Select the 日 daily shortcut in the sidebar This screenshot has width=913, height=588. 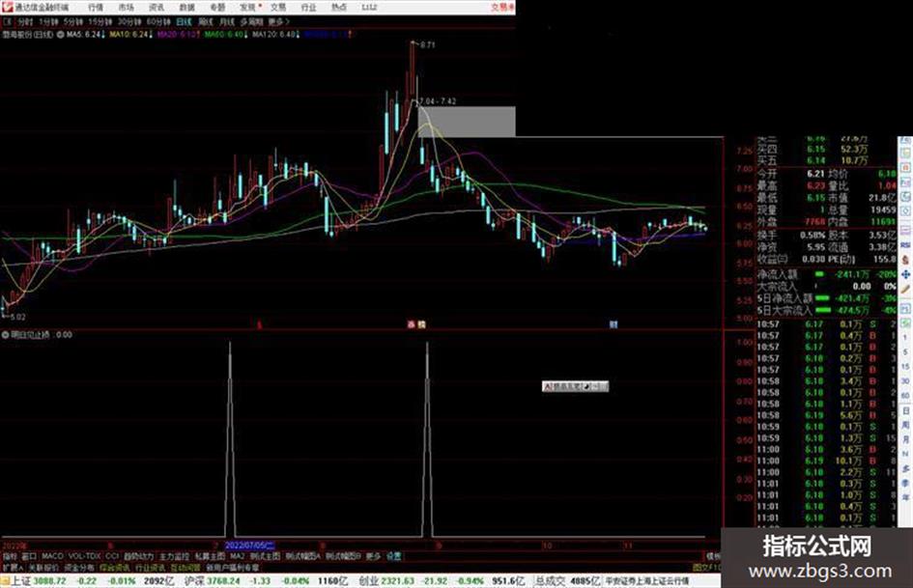(x=905, y=411)
